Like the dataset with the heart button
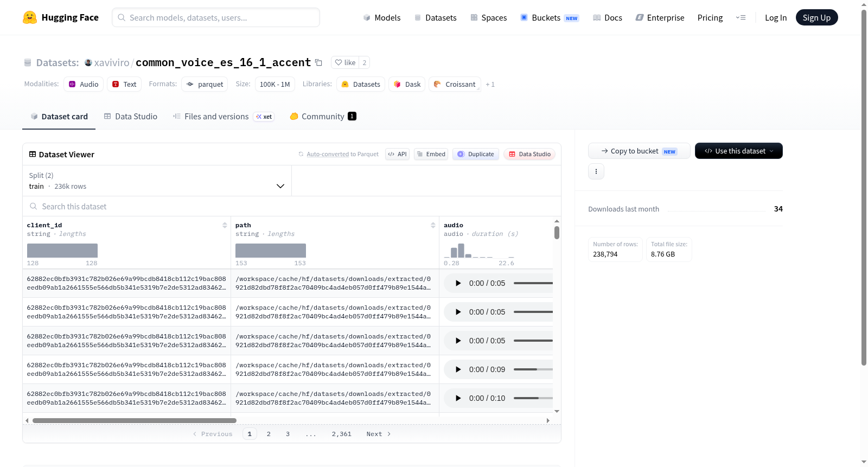868x467 pixels. (345, 62)
